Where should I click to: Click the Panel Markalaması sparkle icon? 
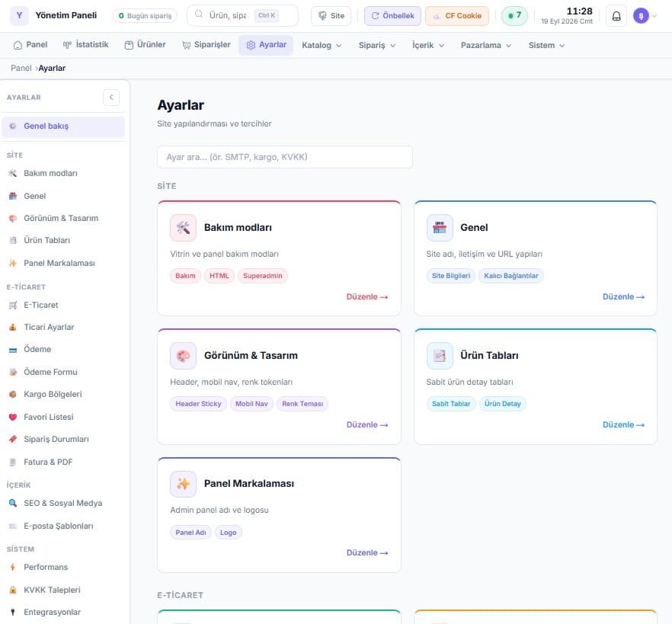(x=183, y=484)
